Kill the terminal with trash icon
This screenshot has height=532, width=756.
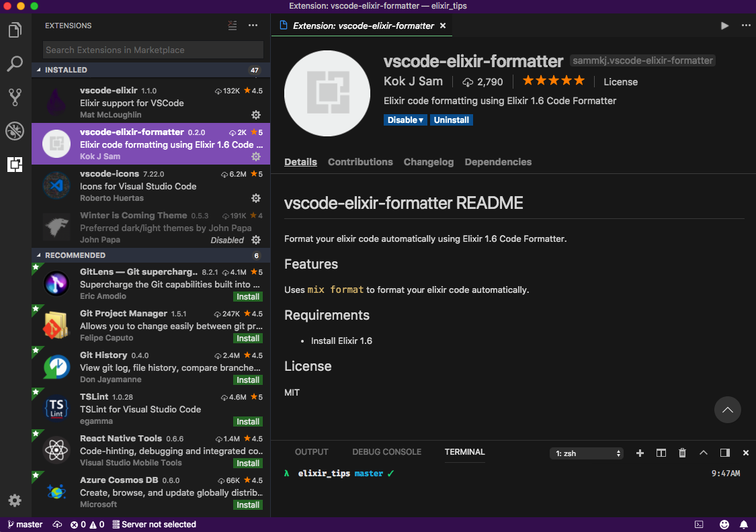tap(682, 453)
